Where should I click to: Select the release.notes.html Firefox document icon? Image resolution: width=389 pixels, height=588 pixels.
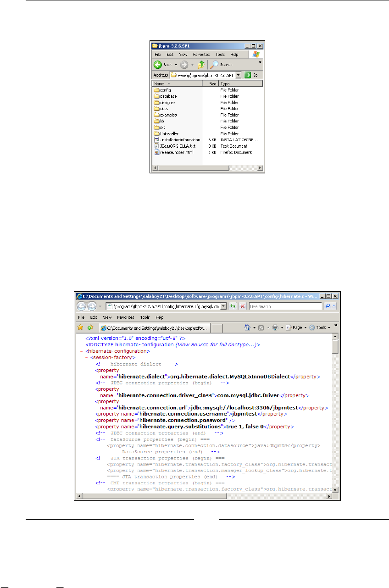pyautogui.click(x=156, y=152)
